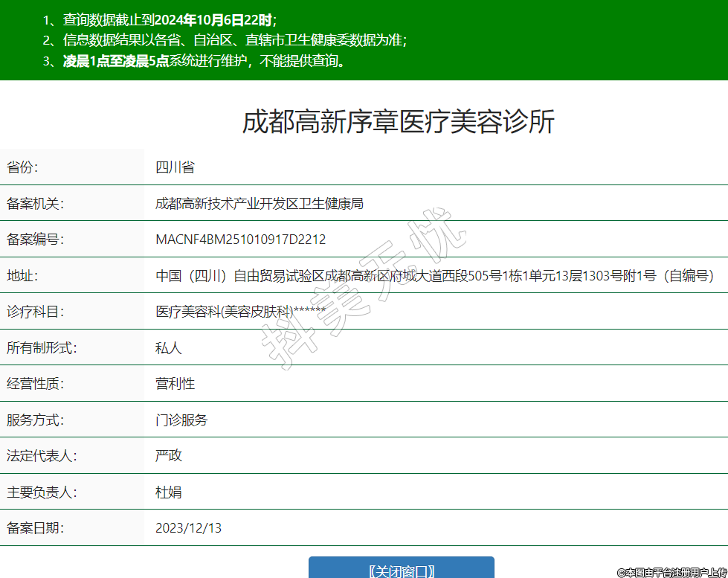Image resolution: width=728 pixels, height=578 pixels.
Task: Click the 省份 row label
Action: pos(22,167)
